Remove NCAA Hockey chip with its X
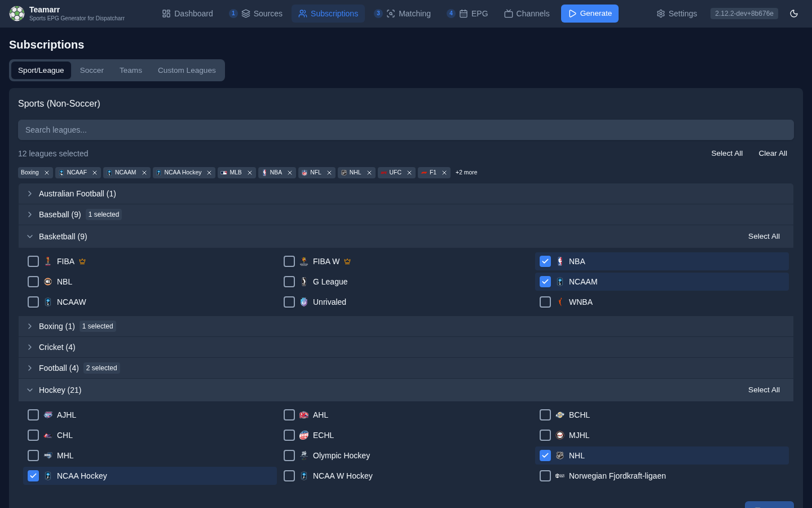 pyautogui.click(x=209, y=173)
